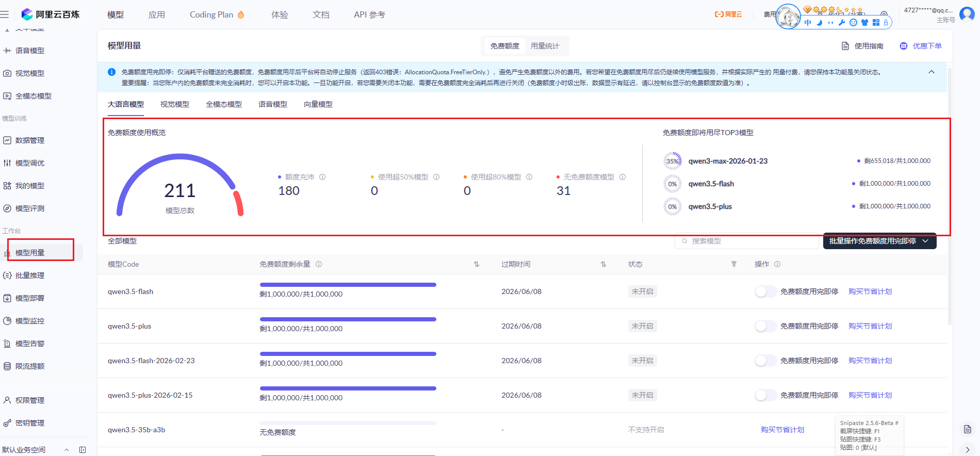
Task: Click the IME shirt skin icon
Action: pyautogui.click(x=864, y=23)
